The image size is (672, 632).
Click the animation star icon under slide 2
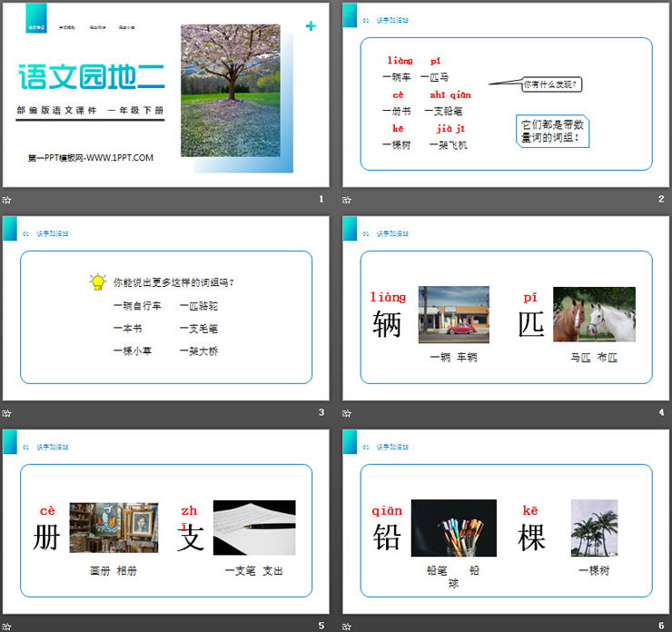pos(347,200)
